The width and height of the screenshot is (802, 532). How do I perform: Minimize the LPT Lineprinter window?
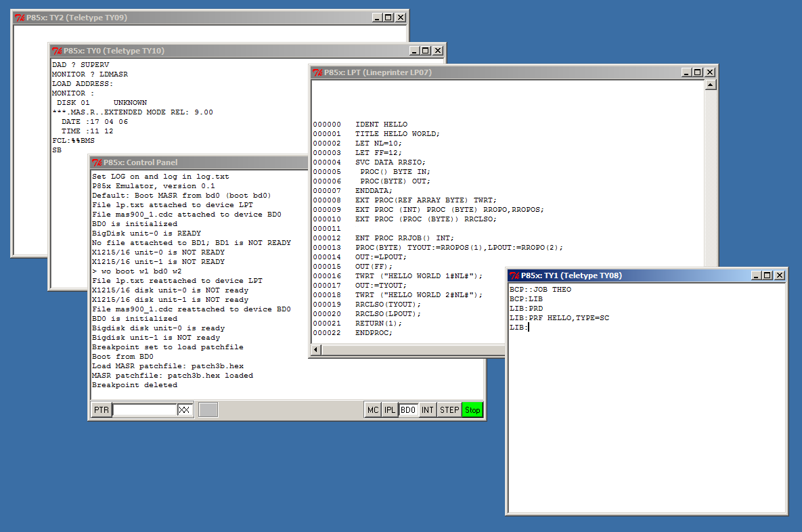[x=686, y=72]
